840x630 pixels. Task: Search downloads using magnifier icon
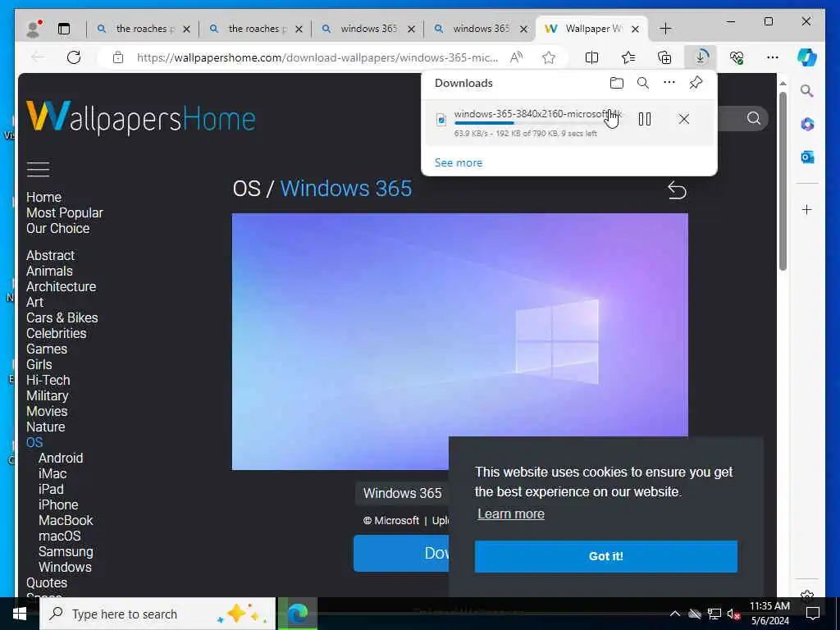tap(643, 83)
